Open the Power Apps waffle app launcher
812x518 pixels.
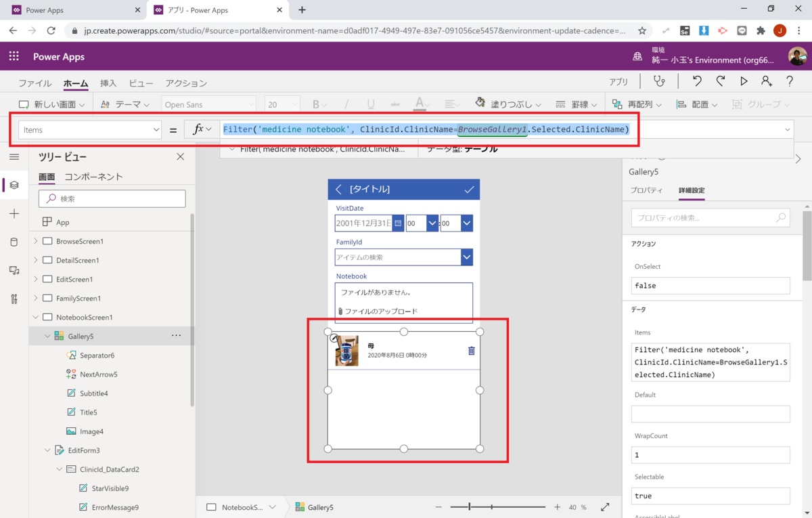14,57
